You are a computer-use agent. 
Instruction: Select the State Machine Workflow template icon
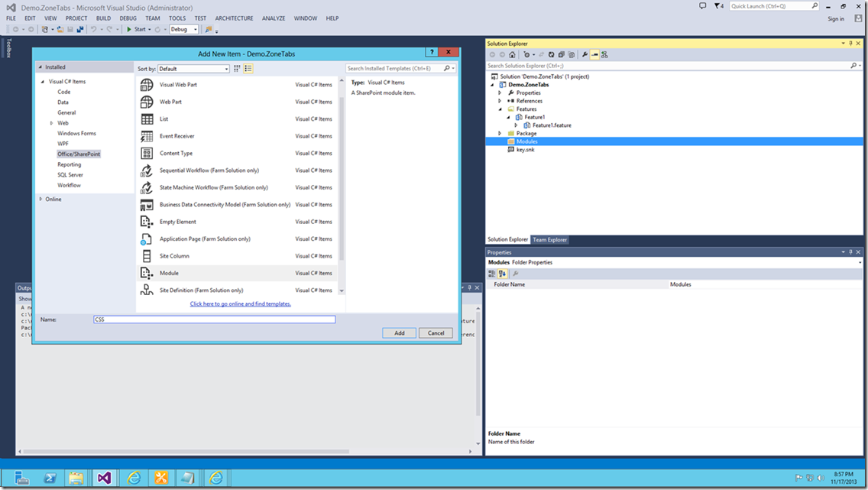click(147, 188)
